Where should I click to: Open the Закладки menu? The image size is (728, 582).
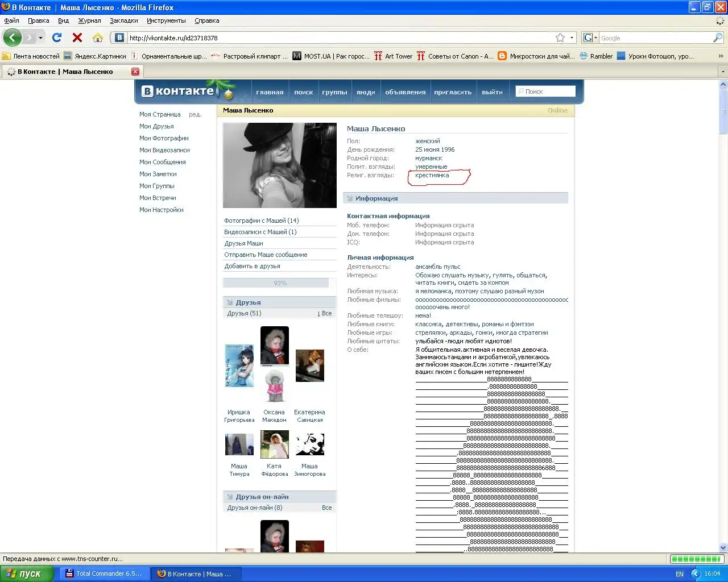[124, 20]
